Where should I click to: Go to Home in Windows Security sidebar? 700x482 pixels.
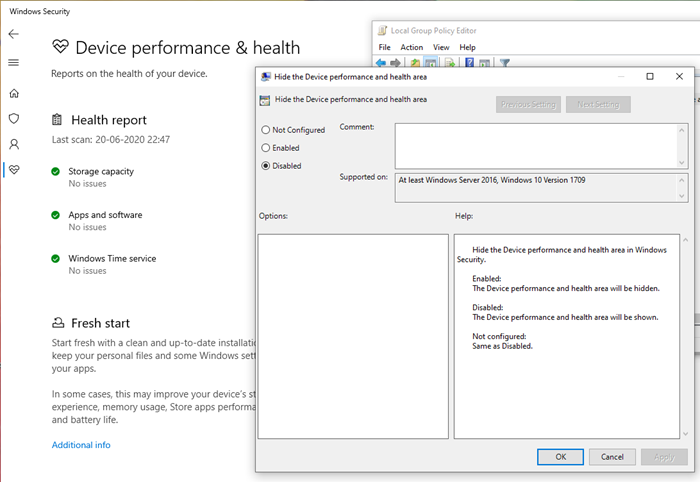coord(14,93)
